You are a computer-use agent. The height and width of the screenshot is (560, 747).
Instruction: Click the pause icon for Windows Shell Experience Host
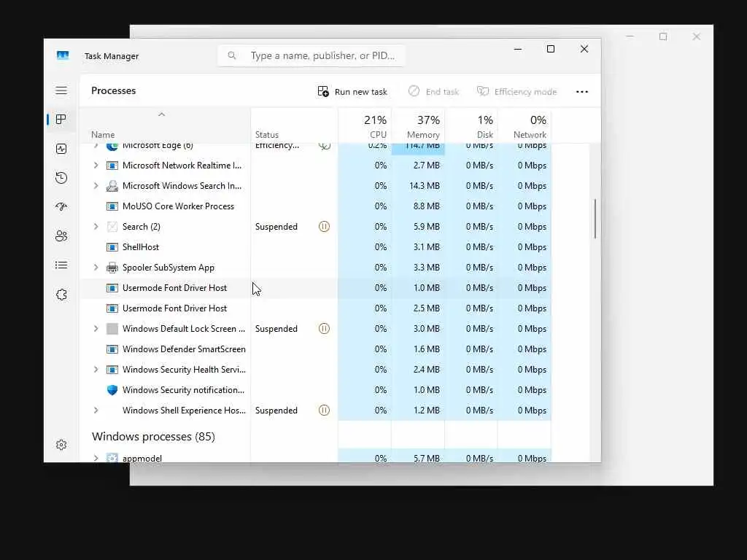324,411
